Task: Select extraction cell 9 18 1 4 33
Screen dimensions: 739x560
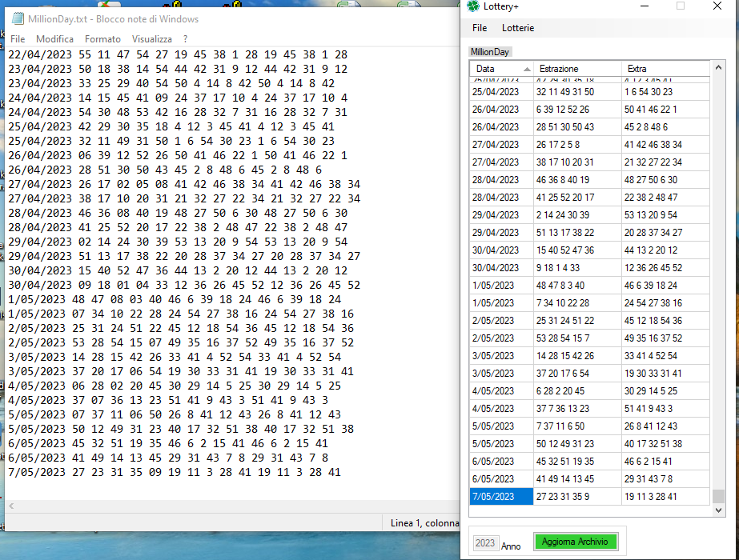Action: tap(577, 268)
